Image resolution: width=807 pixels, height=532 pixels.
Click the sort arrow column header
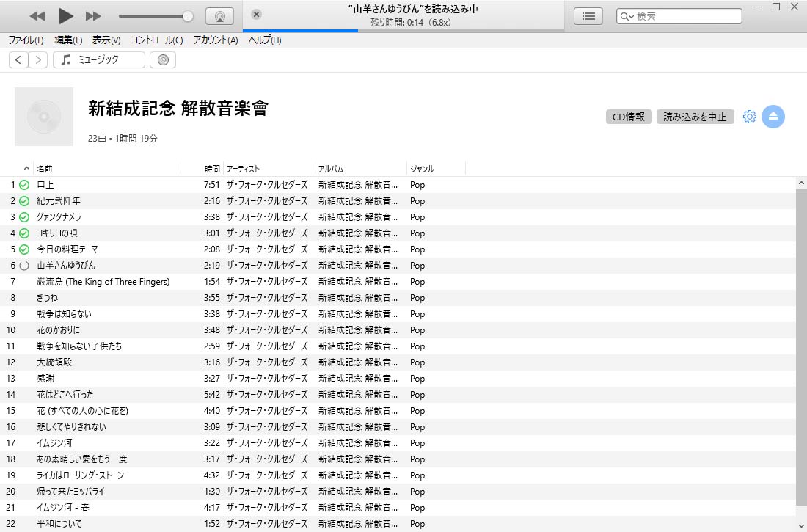[x=27, y=169]
